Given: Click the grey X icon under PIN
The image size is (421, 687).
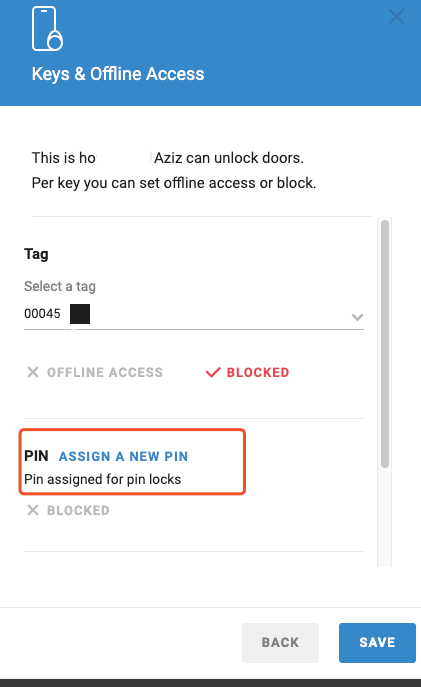Looking at the screenshot, I should [33, 510].
